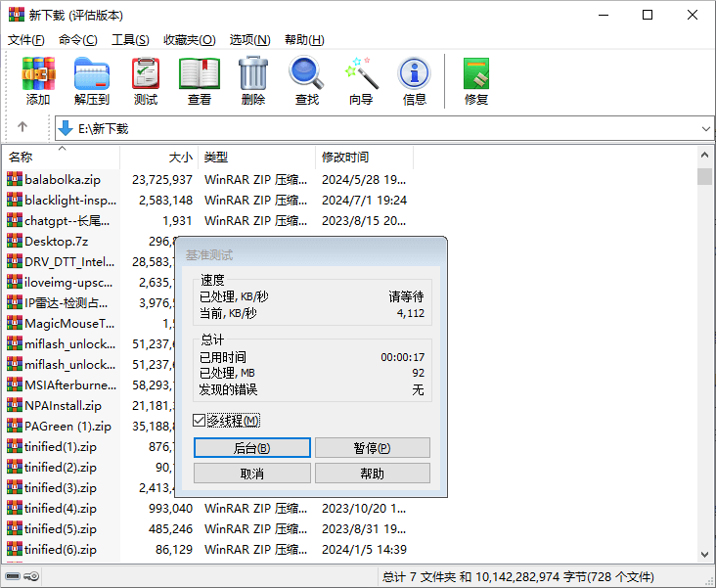
Task: Click the archive icon of NPAInstall.zip
Action: [15, 405]
